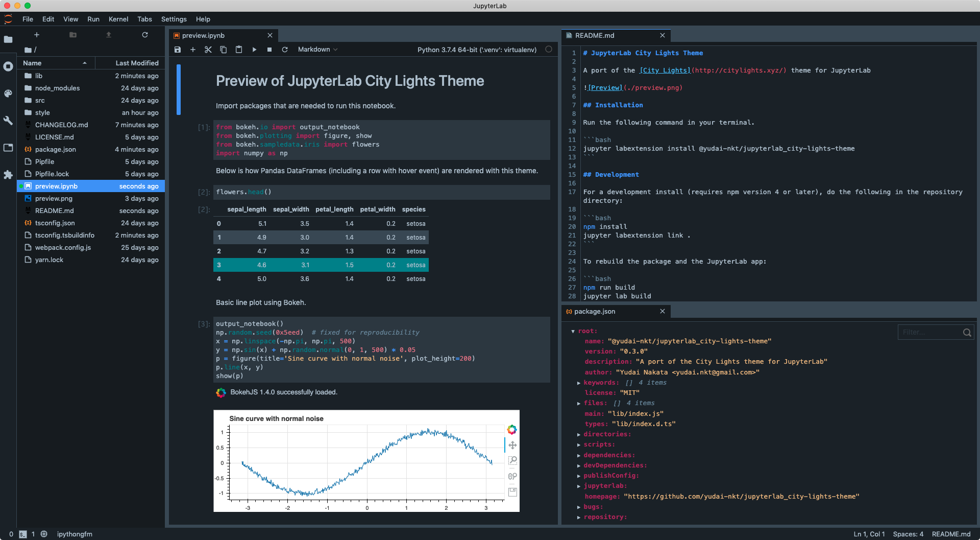Click the Ln 1, Col 1 indicator
The height and width of the screenshot is (540, 980).
point(869,534)
